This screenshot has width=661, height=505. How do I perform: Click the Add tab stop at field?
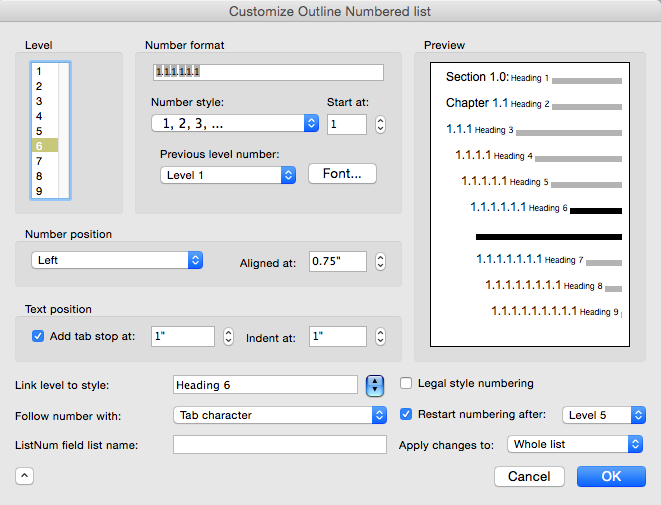(x=183, y=336)
